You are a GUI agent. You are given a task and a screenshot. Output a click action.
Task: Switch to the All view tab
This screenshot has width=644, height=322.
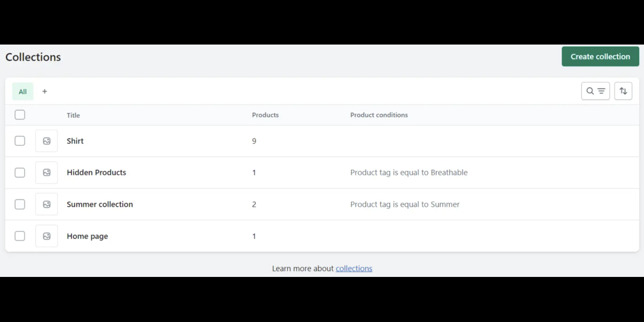23,92
